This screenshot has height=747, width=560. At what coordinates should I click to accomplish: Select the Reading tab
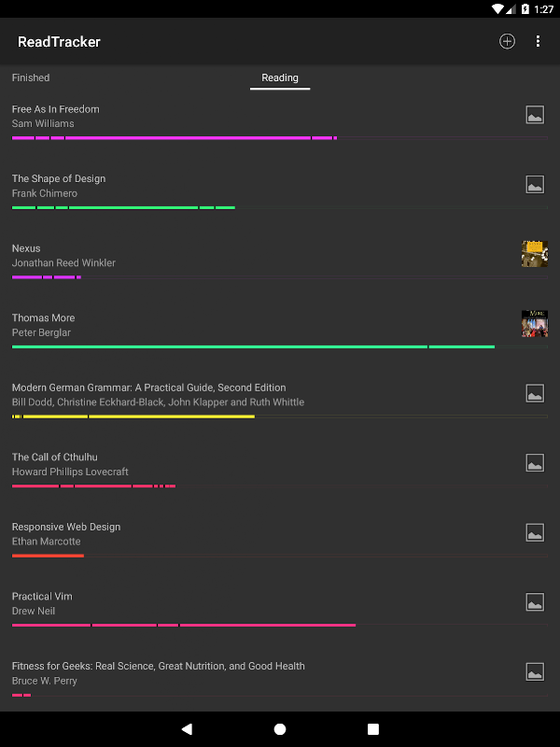[x=280, y=78]
